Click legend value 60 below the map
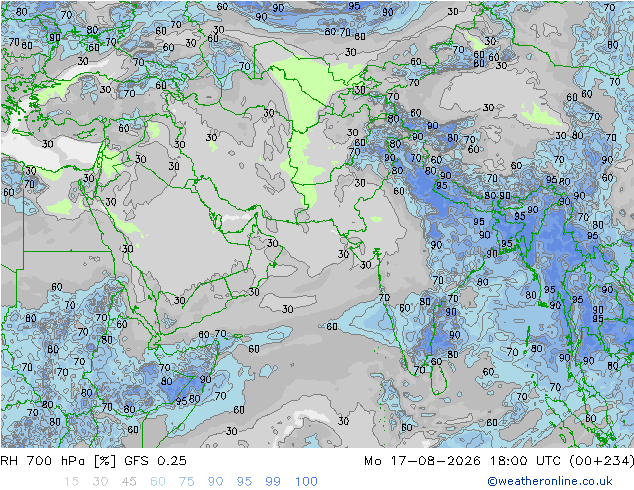634x490 pixels. point(158,482)
